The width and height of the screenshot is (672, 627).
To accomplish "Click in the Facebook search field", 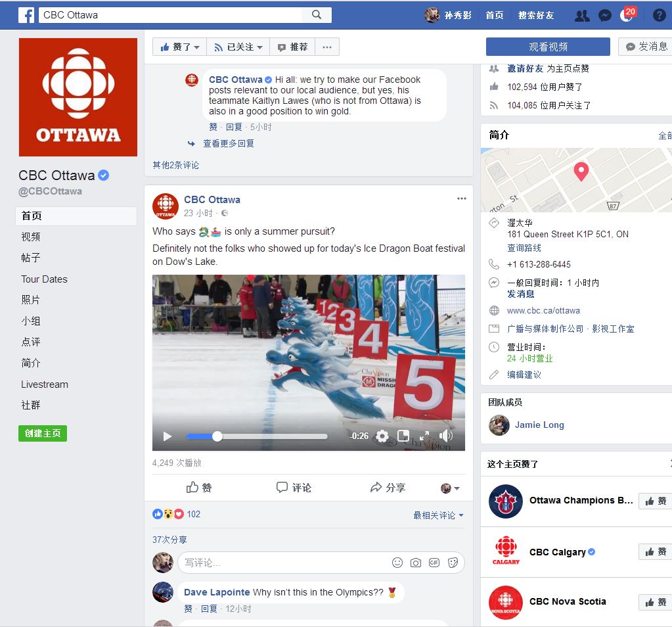I will 171,15.
